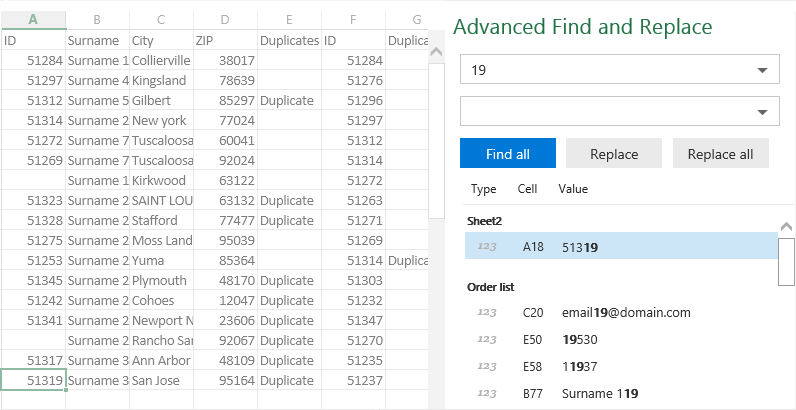Select column D header
Image resolution: width=796 pixels, height=410 pixels.
click(x=225, y=20)
